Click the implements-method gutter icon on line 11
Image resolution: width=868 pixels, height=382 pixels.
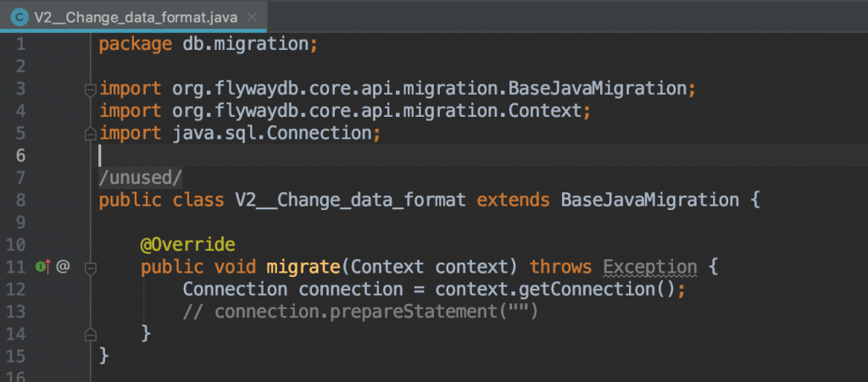click(x=43, y=267)
